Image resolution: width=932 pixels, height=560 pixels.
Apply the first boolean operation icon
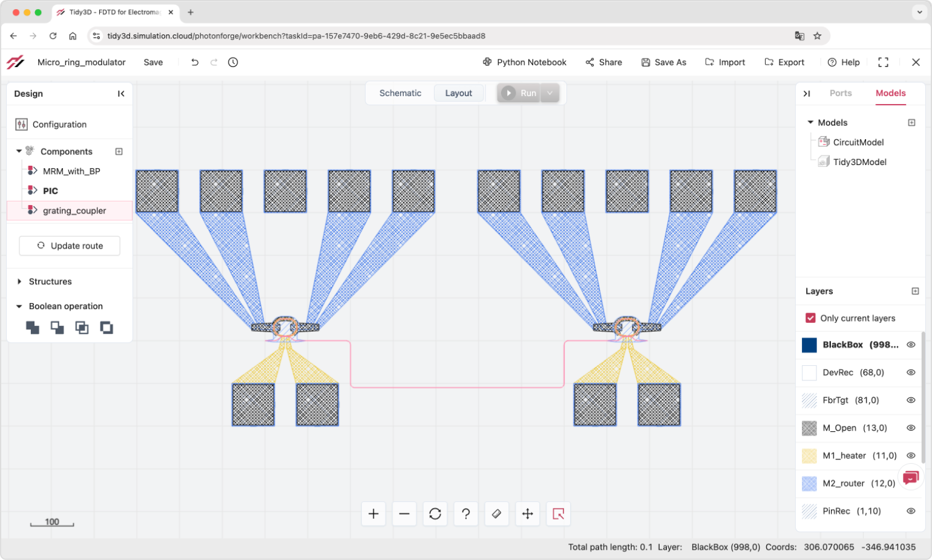pos(33,328)
